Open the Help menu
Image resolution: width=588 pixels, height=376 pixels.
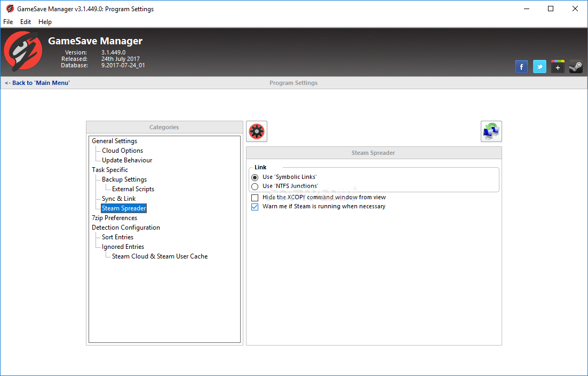coord(45,22)
